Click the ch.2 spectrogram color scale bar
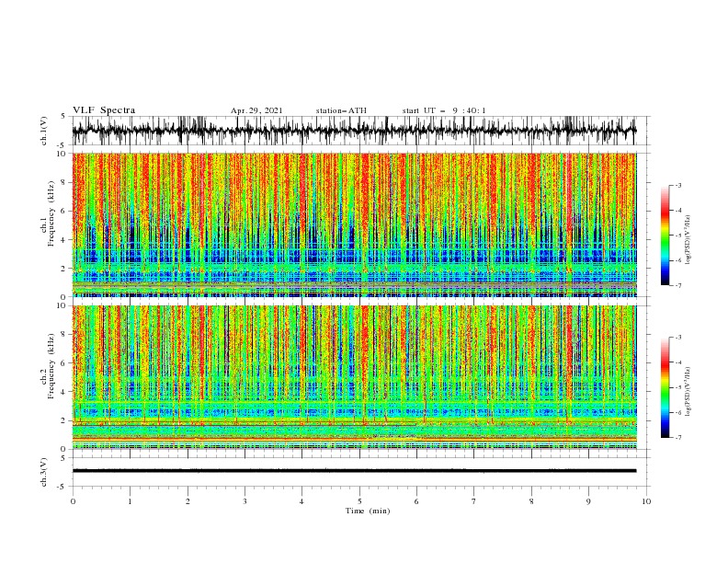 pyautogui.click(x=665, y=387)
